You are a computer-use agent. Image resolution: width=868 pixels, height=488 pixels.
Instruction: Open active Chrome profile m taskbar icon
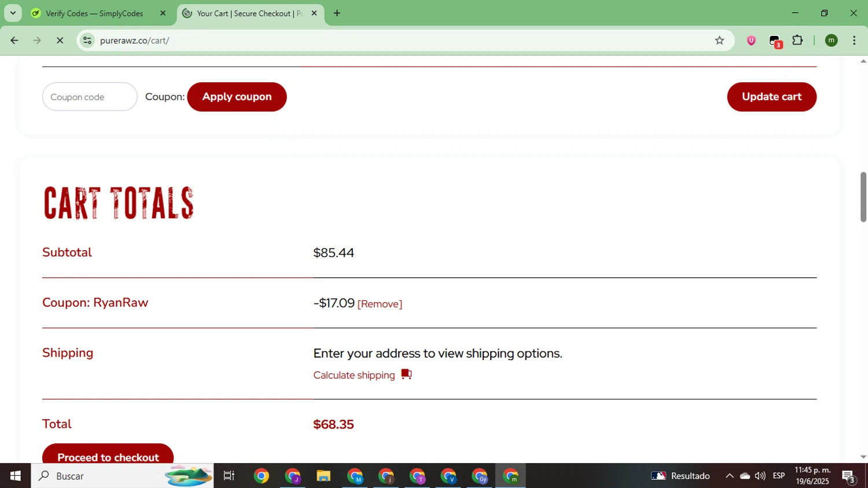tap(511, 476)
